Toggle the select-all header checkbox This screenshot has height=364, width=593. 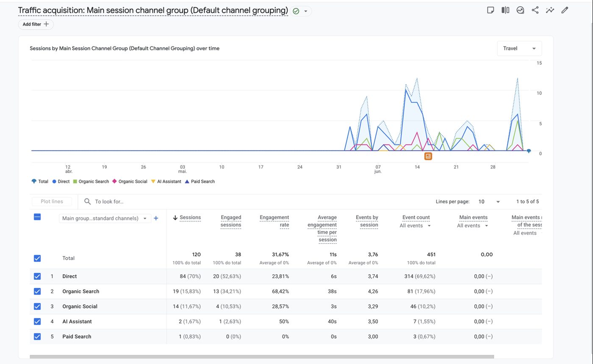point(37,217)
